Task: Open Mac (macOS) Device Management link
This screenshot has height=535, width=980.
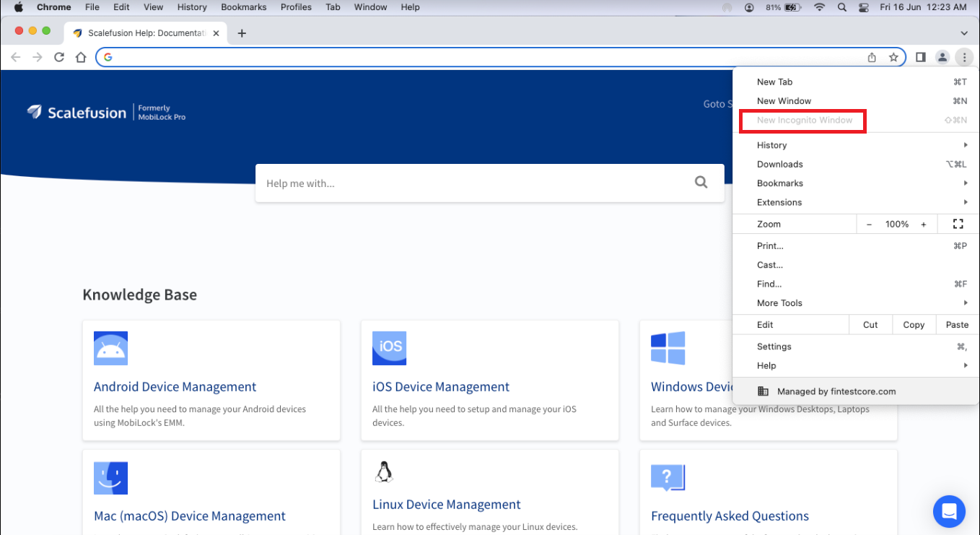Action: point(190,516)
